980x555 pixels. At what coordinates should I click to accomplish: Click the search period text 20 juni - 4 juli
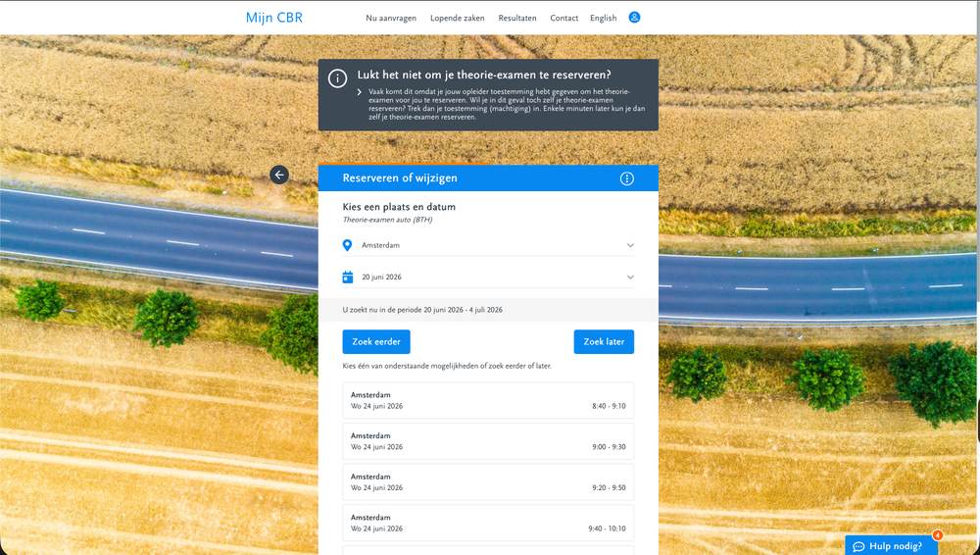click(422, 310)
